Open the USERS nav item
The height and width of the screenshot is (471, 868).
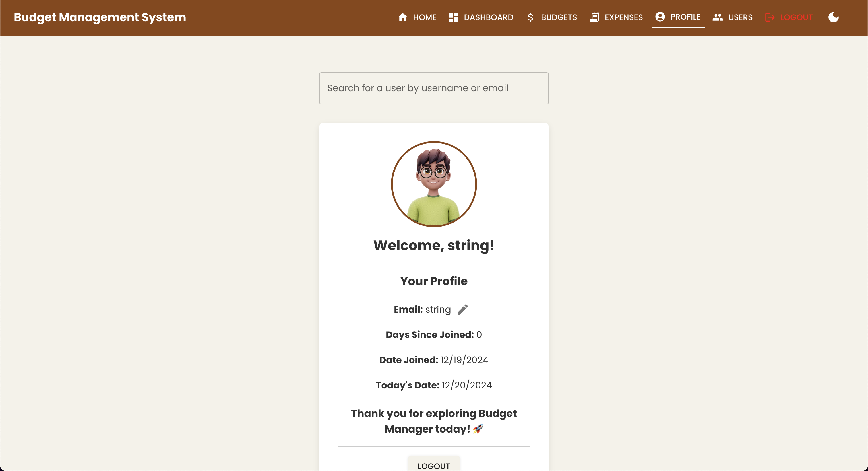tap(733, 17)
